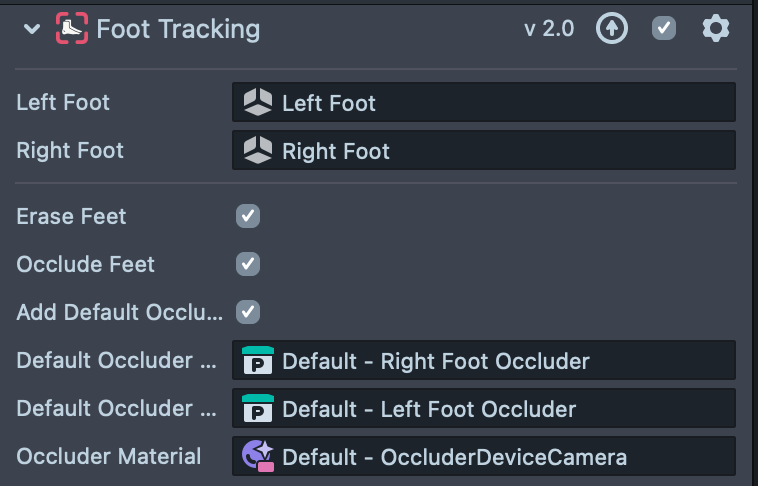Image resolution: width=758 pixels, height=486 pixels.
Task: Select the Default - Left Foot Occluder field
Action: [x=500, y=408]
